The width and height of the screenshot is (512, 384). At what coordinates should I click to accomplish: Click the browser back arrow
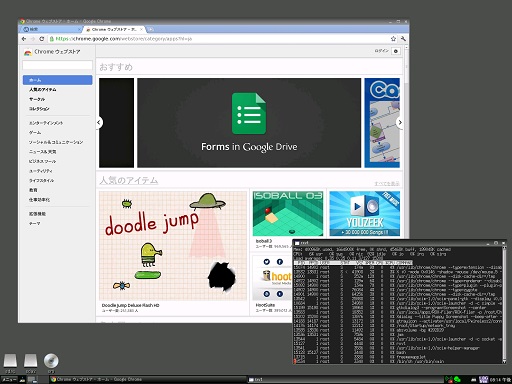[x=24, y=39]
